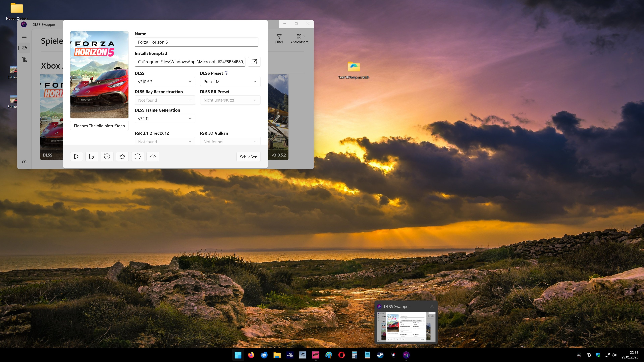Image resolution: width=644 pixels, height=362 pixels.
Task: Mark game as favourite with star icon
Action: tap(122, 157)
